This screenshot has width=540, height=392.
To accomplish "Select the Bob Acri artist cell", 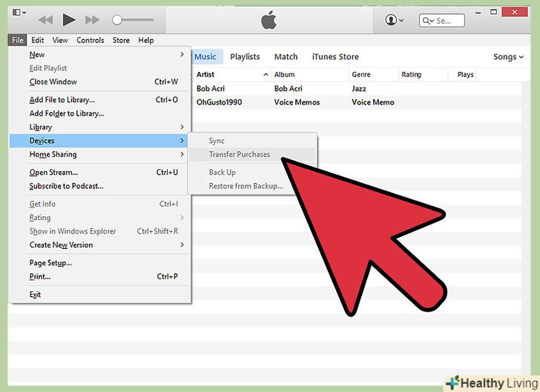I will 211,88.
